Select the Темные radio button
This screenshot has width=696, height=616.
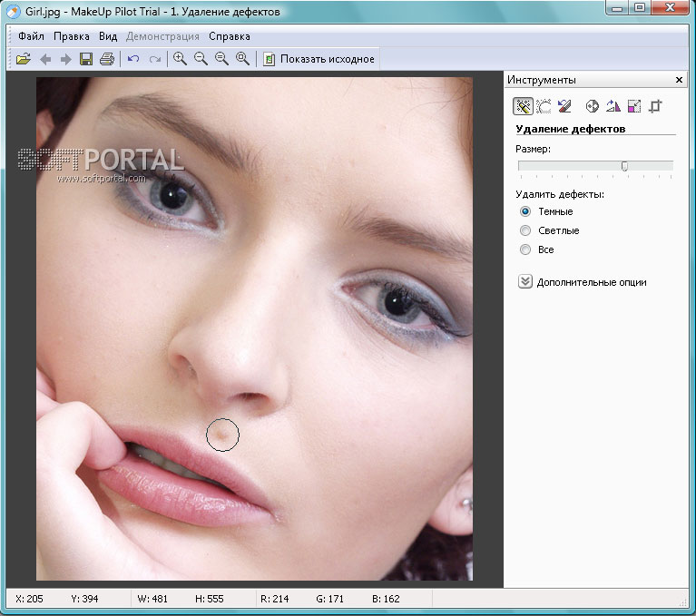[525, 211]
